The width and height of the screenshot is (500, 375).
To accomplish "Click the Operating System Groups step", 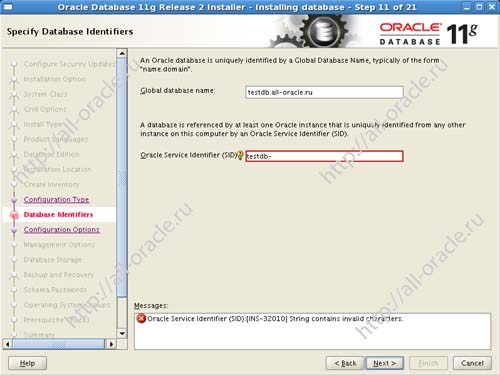I will [x=67, y=305].
